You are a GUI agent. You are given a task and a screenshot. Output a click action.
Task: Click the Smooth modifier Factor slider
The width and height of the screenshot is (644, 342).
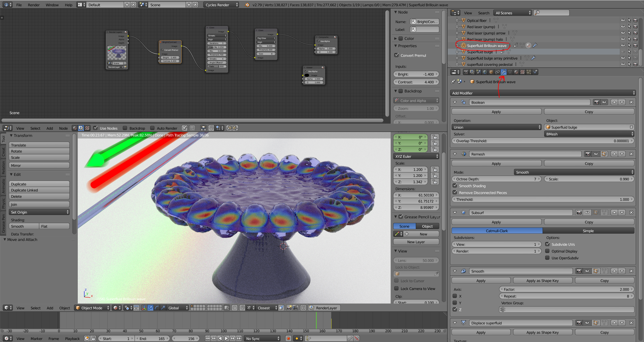point(566,289)
